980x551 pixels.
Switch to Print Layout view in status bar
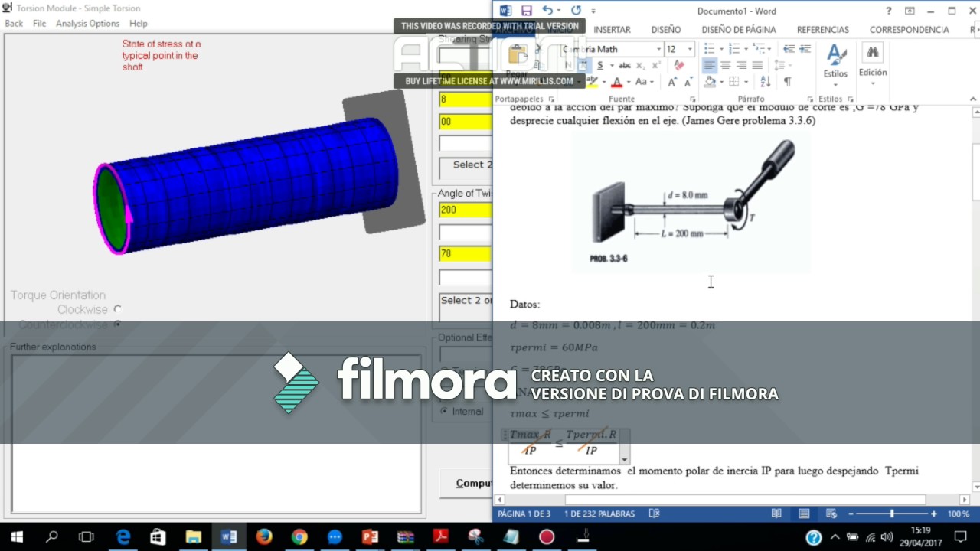[x=804, y=514]
